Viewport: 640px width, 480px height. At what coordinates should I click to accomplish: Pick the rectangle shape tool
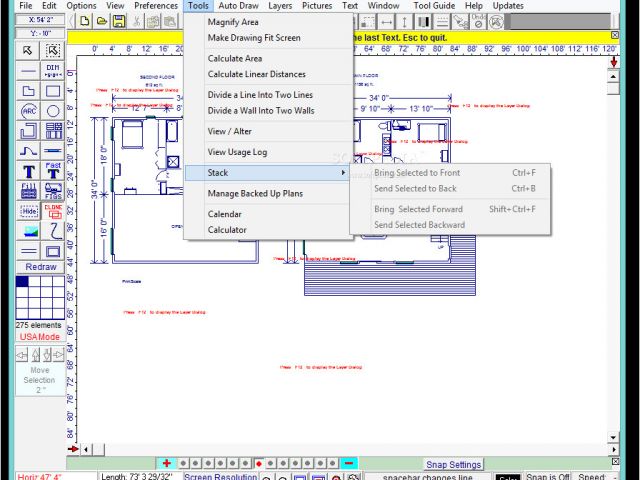tap(53, 91)
